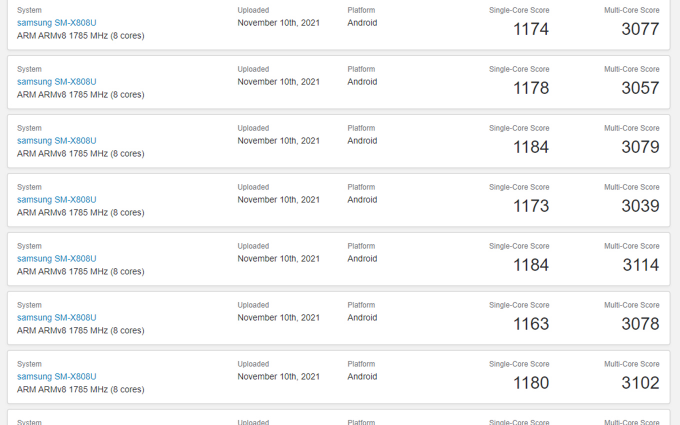
Task: Click the single-core score 1180
Action: (531, 383)
